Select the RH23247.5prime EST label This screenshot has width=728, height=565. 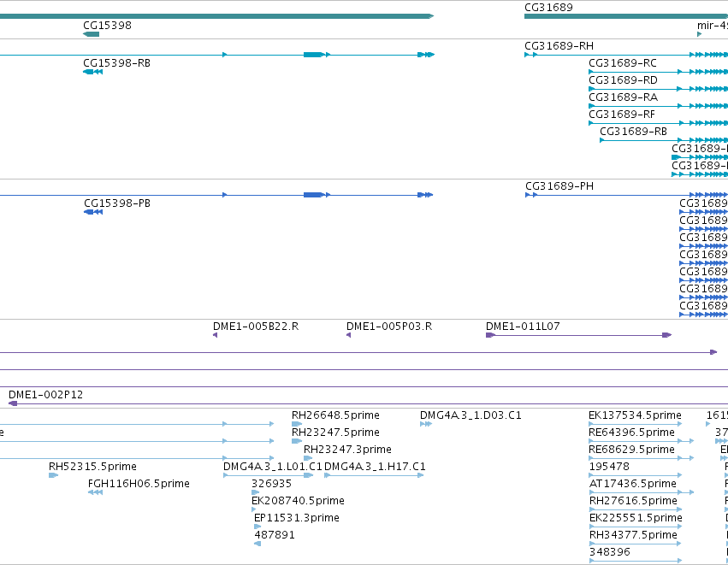click(x=335, y=433)
